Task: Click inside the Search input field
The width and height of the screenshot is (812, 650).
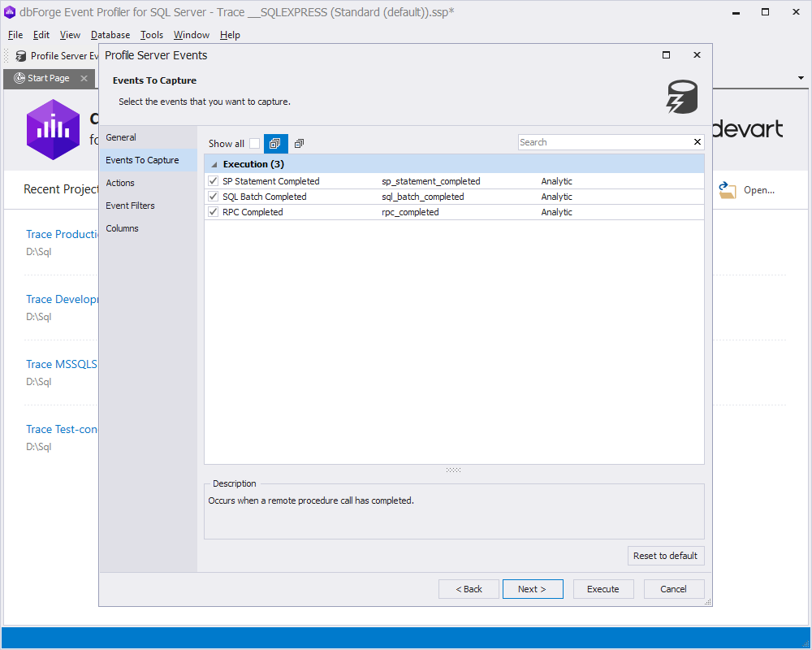Action: tap(605, 142)
